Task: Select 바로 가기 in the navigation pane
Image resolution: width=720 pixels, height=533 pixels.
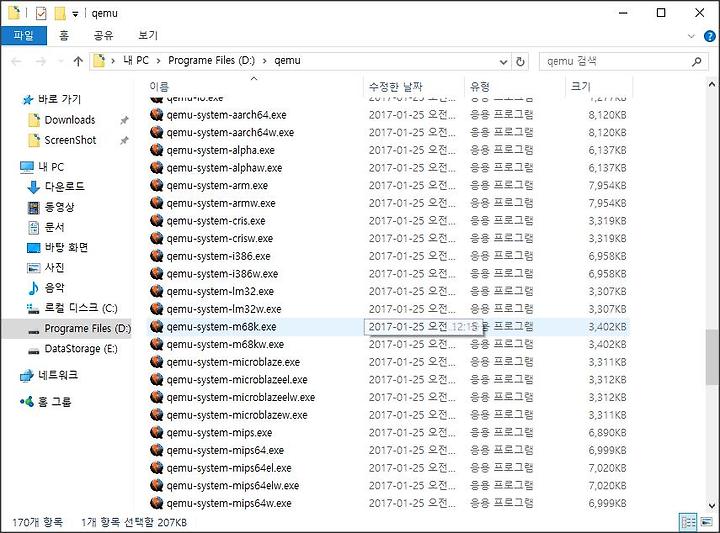Action: (59, 99)
